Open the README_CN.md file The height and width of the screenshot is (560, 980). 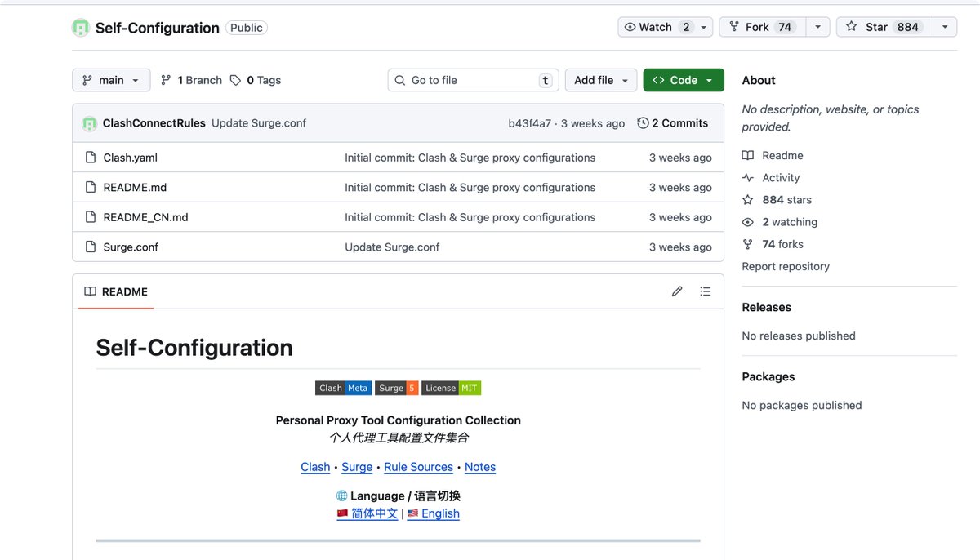coord(145,217)
